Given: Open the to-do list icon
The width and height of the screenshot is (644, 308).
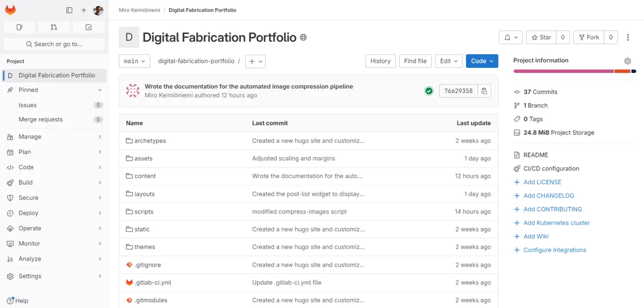Looking at the screenshot, I should click(89, 27).
